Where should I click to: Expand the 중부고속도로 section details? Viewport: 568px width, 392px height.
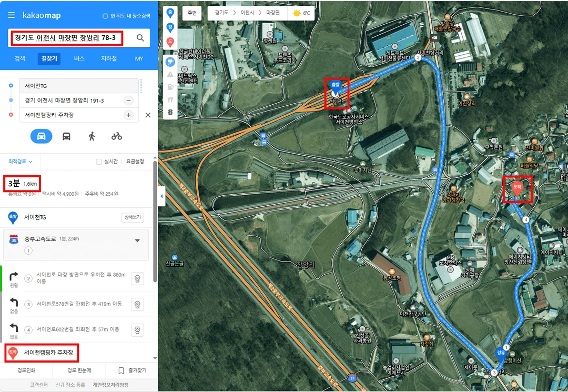137,240
